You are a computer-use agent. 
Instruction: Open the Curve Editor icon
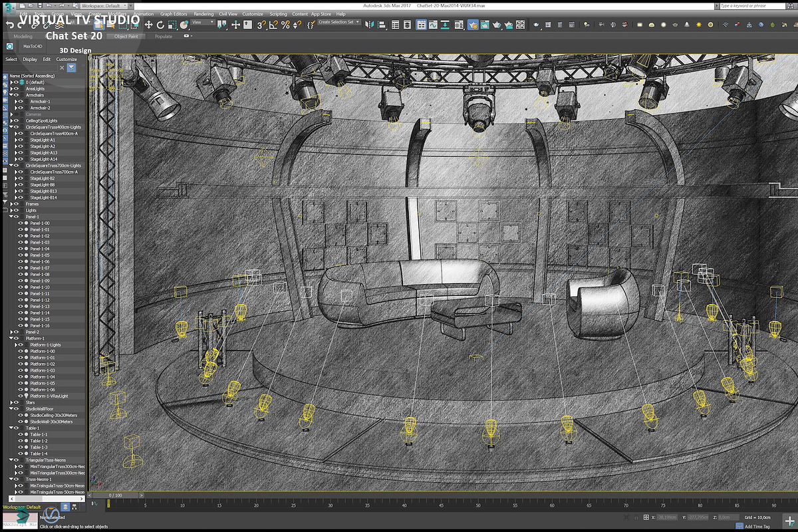tap(433, 25)
